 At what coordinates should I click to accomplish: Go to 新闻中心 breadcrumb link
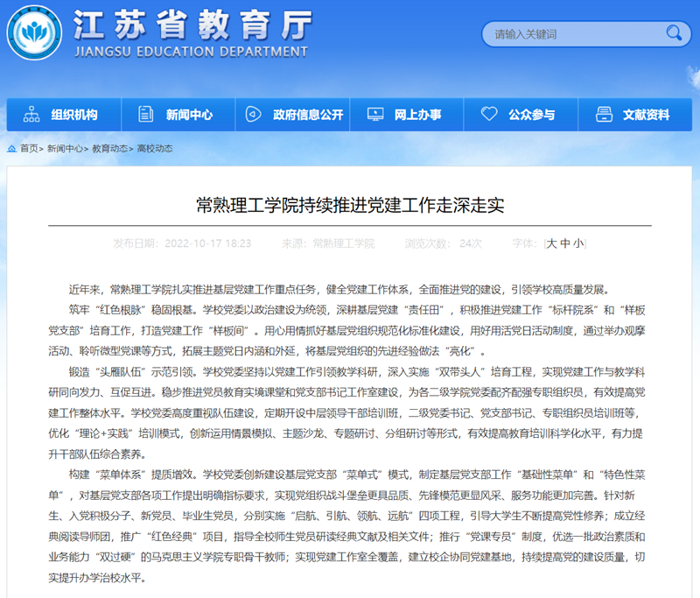(65, 149)
